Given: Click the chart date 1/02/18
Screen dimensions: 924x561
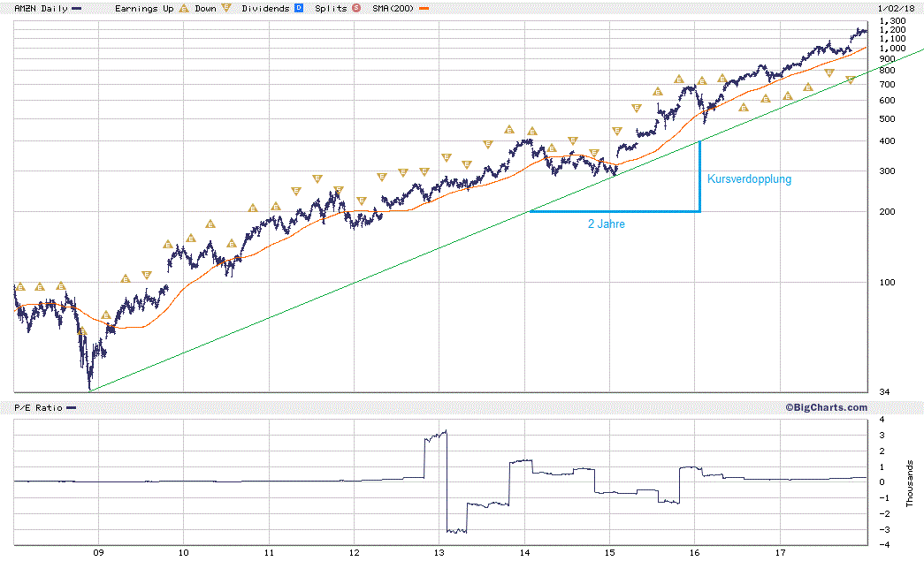Looking at the screenshot, I should click(897, 8).
